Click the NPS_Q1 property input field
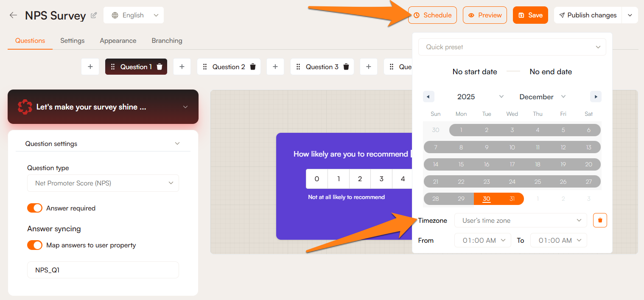Image resolution: width=644 pixels, height=300 pixels. point(103,270)
